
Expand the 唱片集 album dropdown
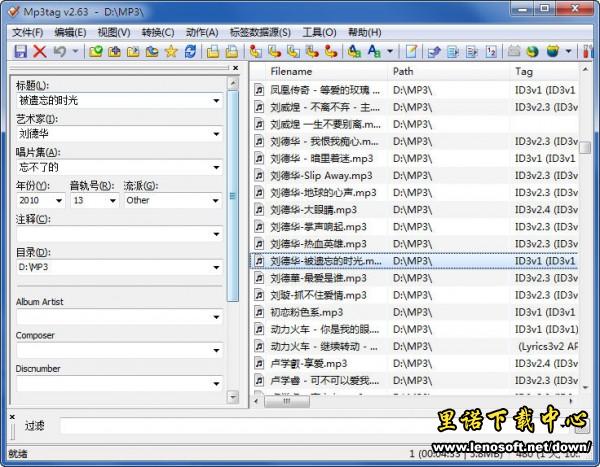pos(216,167)
